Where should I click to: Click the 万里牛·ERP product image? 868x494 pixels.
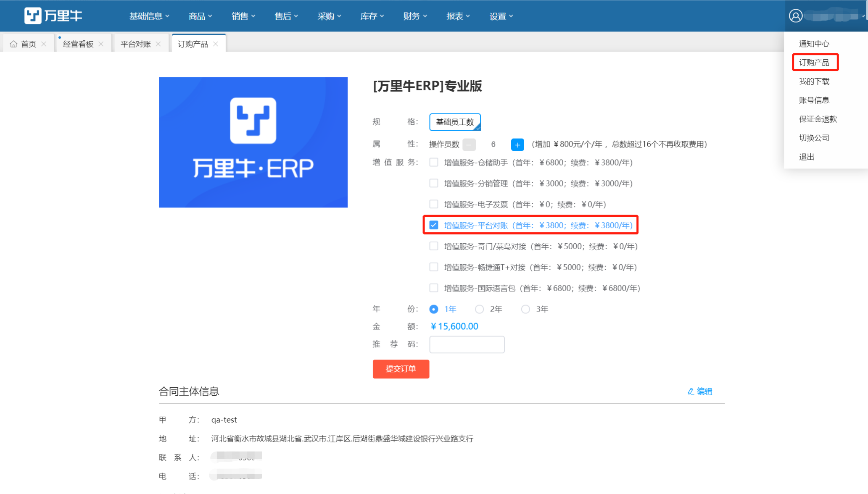pos(253,142)
